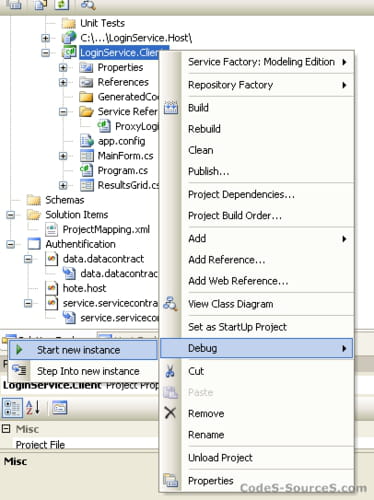
Task: Click the ProjectMapping.xml file icon
Action: (x=52, y=229)
